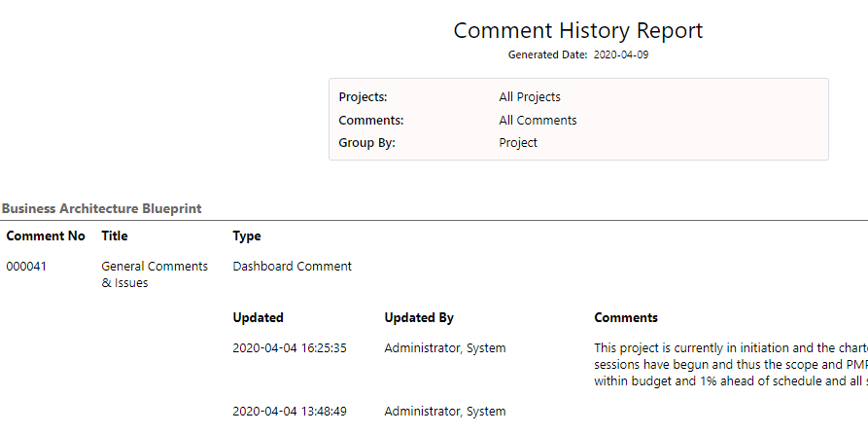Click the All Projects filter value

(x=530, y=97)
